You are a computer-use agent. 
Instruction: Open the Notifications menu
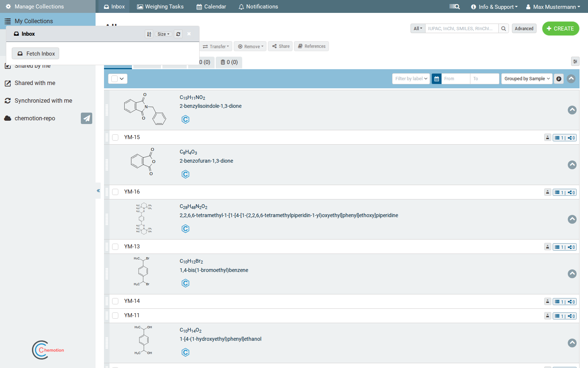(258, 7)
